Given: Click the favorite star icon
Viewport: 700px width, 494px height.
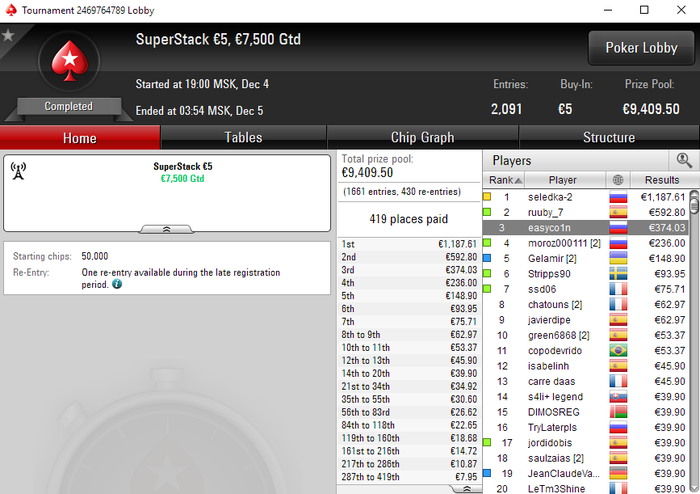Looking at the screenshot, I should 8,35.
